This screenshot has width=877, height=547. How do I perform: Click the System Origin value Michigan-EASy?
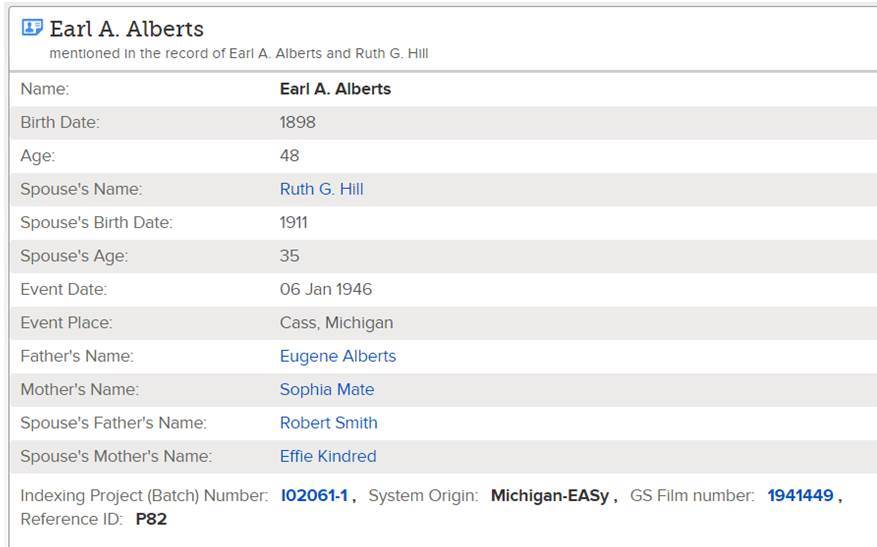click(552, 495)
